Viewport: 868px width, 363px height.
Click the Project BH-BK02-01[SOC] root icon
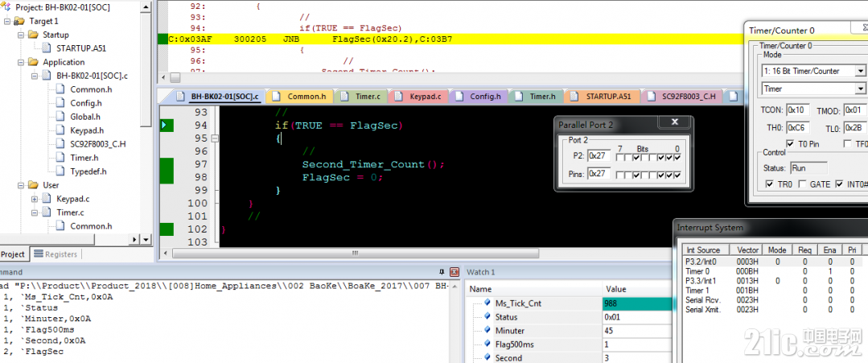click(6, 8)
